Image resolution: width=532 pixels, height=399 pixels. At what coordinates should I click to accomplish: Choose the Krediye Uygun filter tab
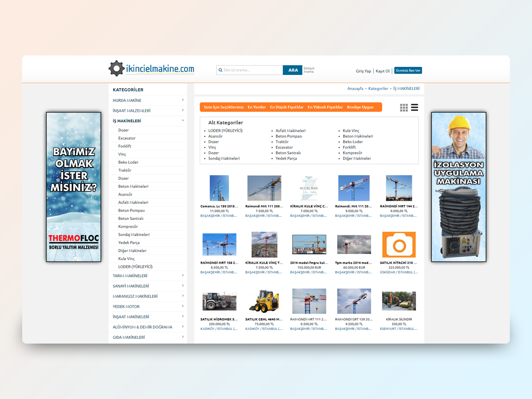360,107
